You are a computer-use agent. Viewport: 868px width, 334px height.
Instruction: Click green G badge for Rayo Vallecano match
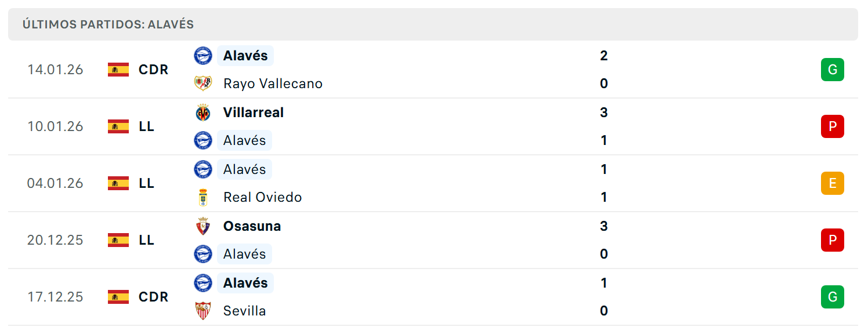pos(833,70)
